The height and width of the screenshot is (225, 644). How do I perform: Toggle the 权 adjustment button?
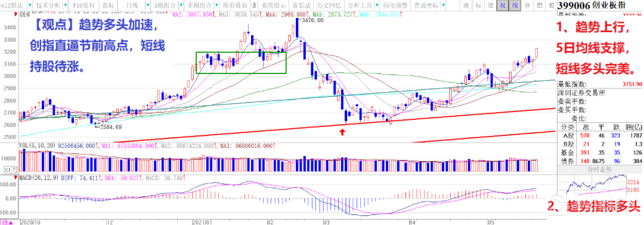tap(503, 5)
